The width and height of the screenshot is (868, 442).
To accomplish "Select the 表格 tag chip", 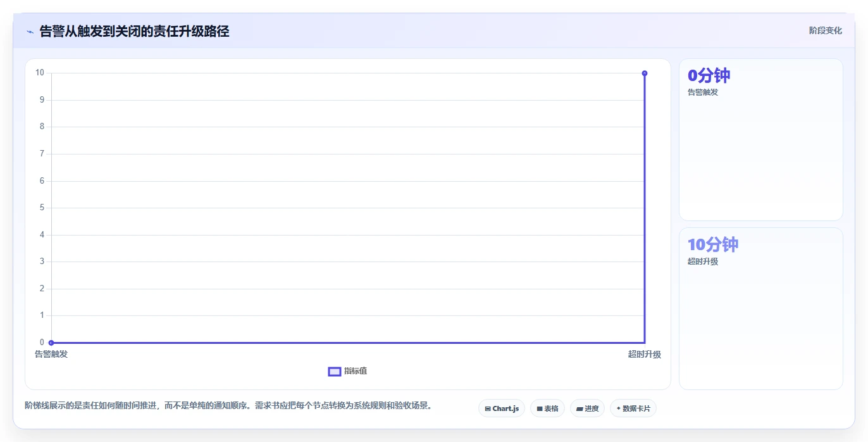I will 547,408.
